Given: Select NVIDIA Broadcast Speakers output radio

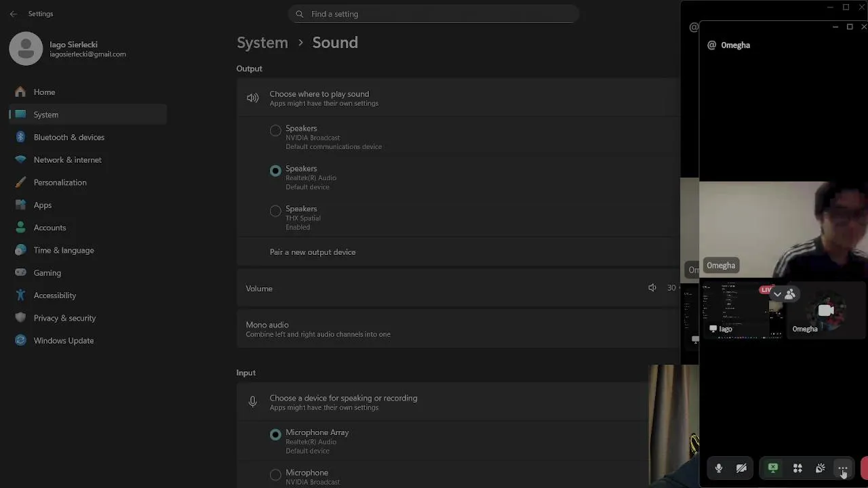Looking at the screenshot, I should (275, 130).
